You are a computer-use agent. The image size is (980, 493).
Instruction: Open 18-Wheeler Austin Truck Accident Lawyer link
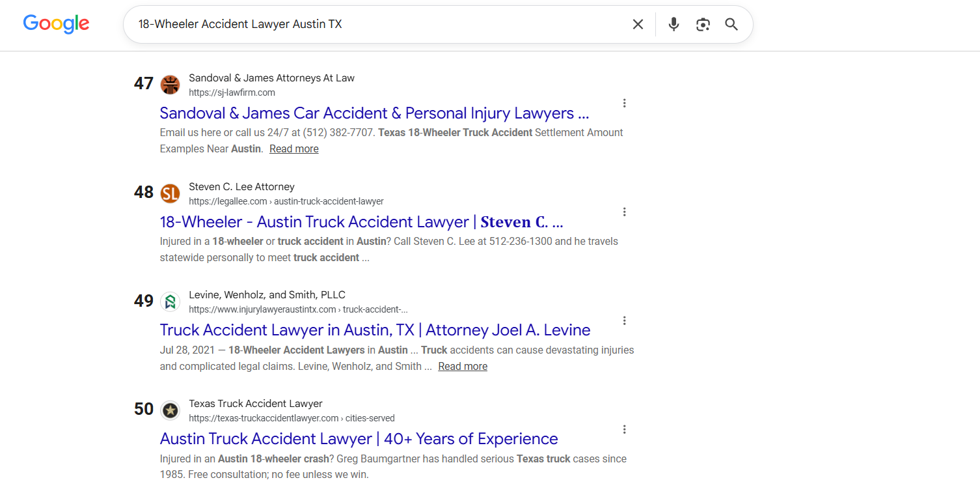tap(361, 222)
